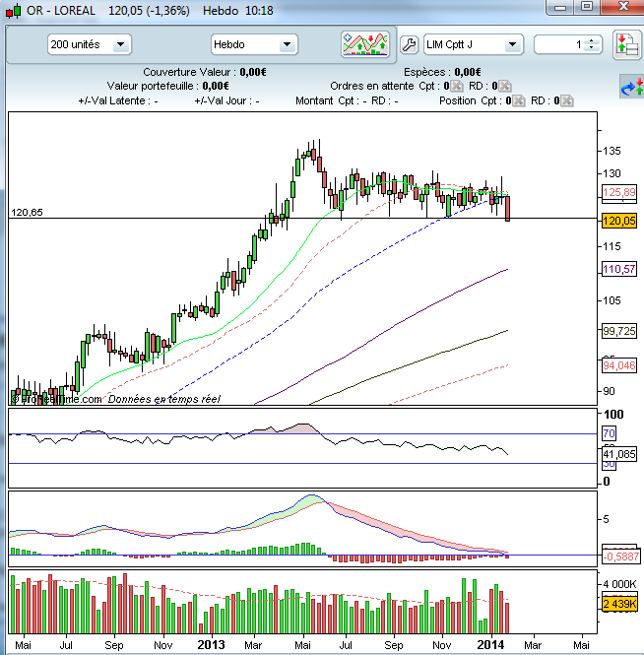Click the ProRealTime.com link on chart

(x=57, y=399)
